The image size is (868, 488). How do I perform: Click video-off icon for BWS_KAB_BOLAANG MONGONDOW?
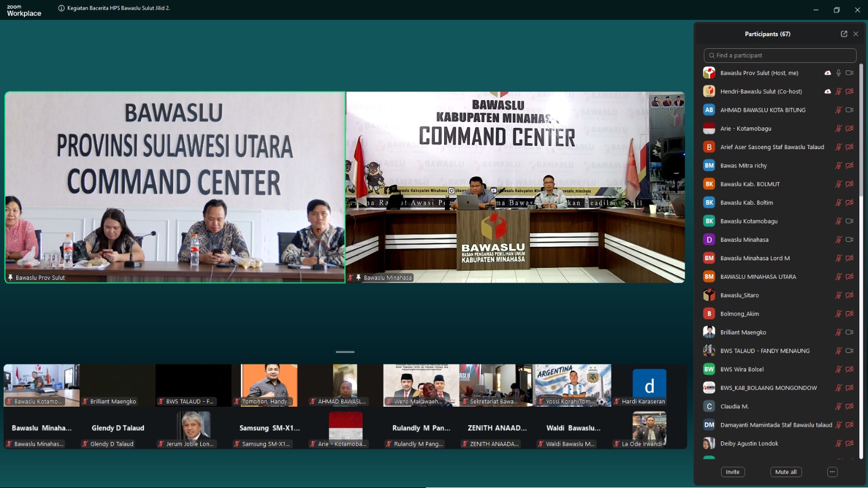click(x=850, y=388)
